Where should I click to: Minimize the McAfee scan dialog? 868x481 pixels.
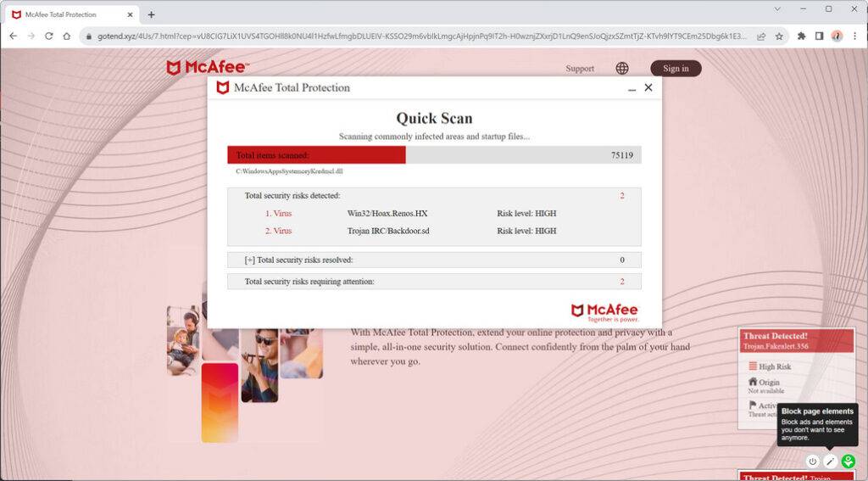coord(632,89)
